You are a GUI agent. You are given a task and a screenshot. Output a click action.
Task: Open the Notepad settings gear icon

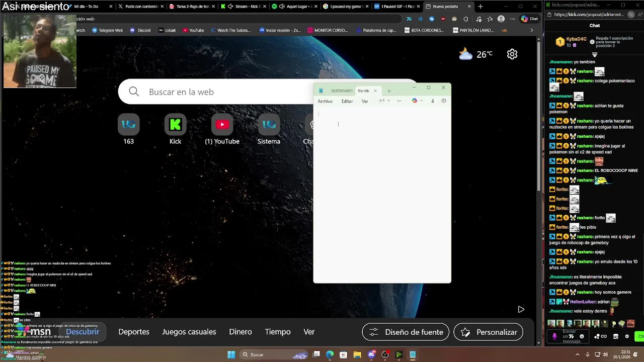443,101
